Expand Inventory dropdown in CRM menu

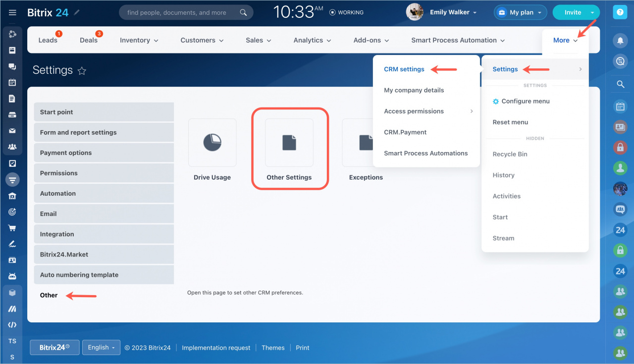pos(139,40)
